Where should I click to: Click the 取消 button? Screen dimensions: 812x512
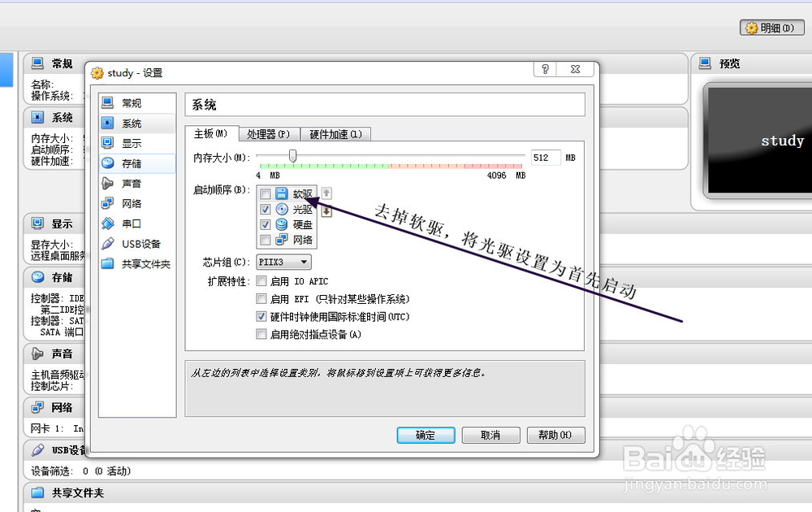coord(490,435)
